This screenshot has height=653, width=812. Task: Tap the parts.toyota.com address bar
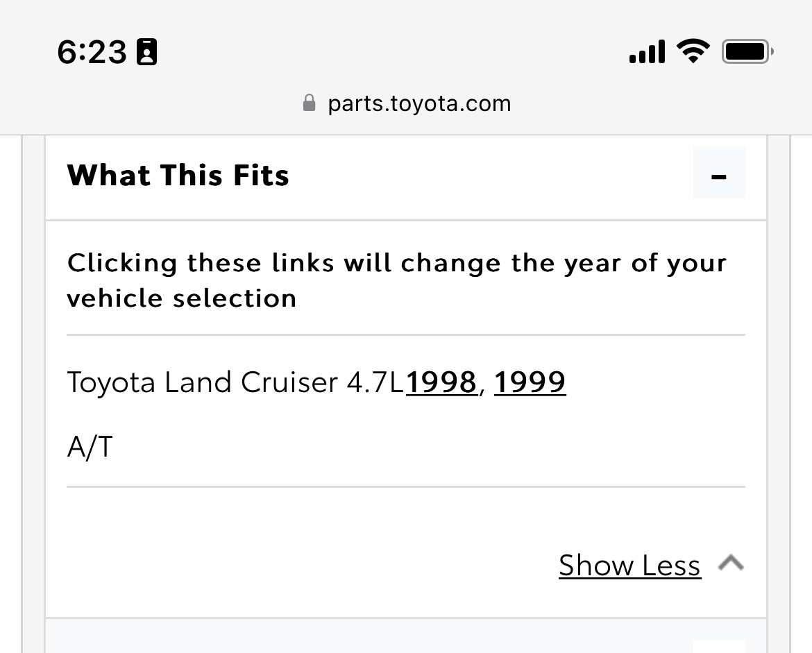point(406,103)
